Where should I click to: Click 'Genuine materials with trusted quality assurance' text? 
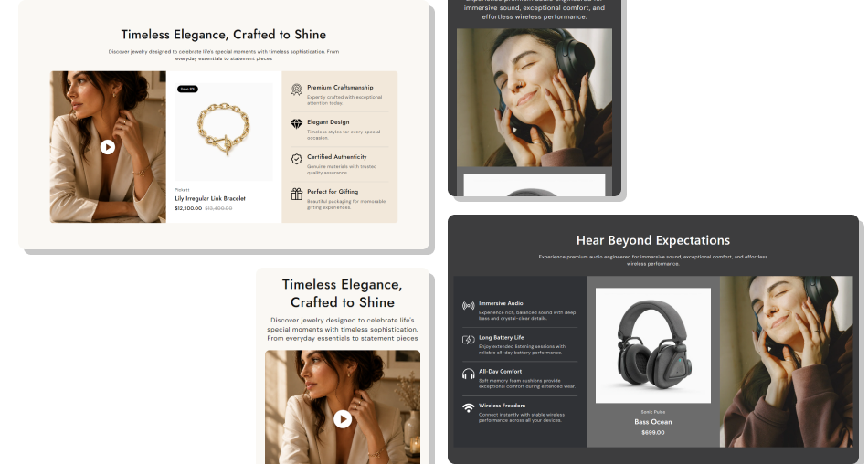click(x=342, y=169)
